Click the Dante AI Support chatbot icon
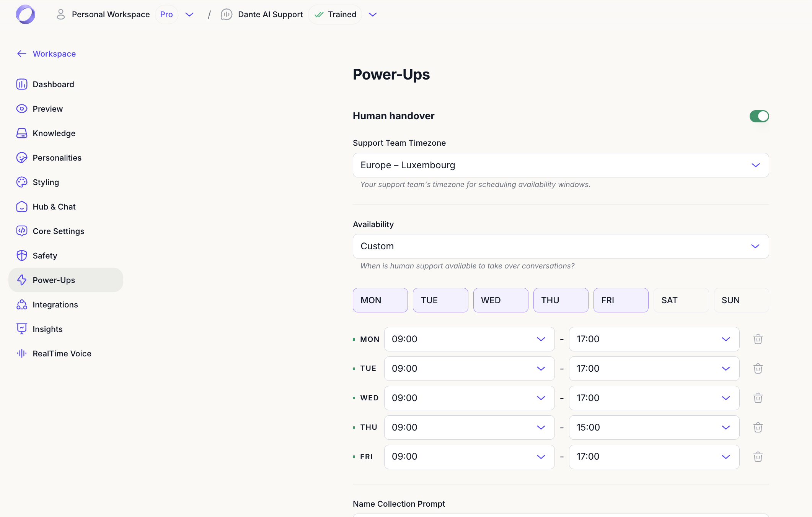This screenshot has width=812, height=517. [x=227, y=15]
